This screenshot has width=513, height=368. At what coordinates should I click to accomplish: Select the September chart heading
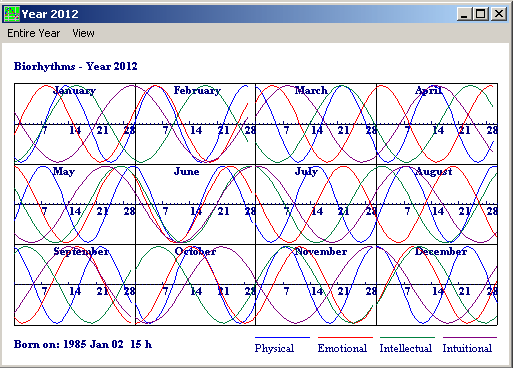[x=81, y=252]
